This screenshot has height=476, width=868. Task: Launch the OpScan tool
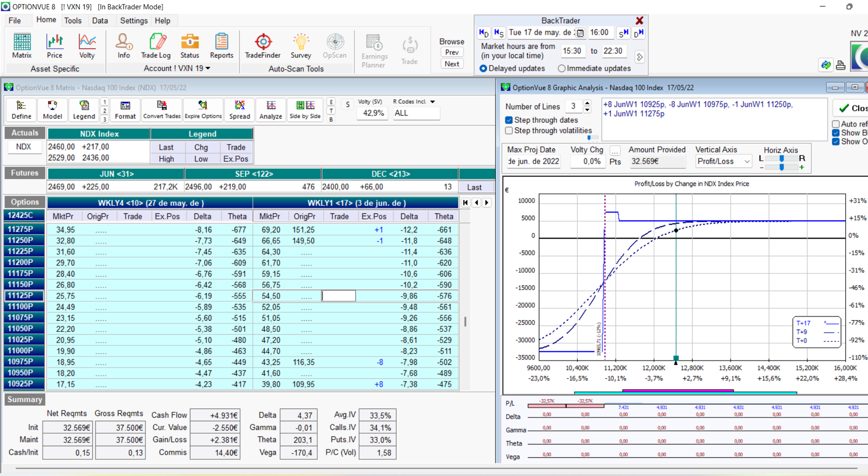click(x=334, y=46)
